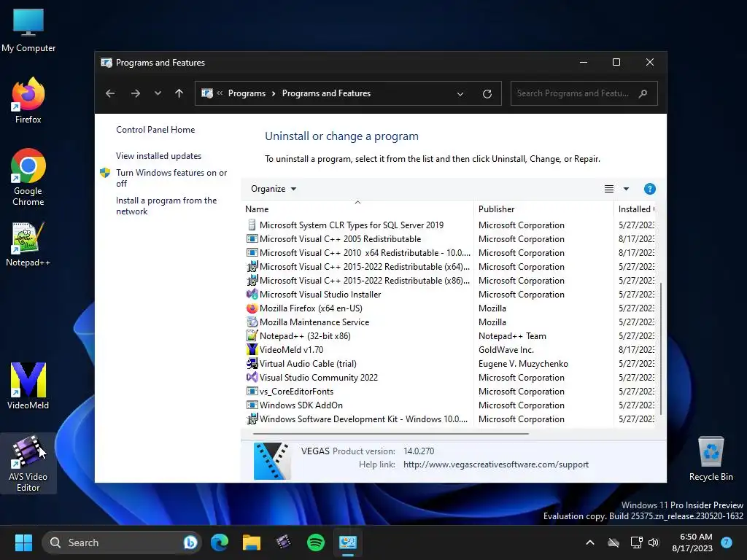Screen dimensions: 747x560
Task: Open the volume control in system tray
Action: pos(654,542)
